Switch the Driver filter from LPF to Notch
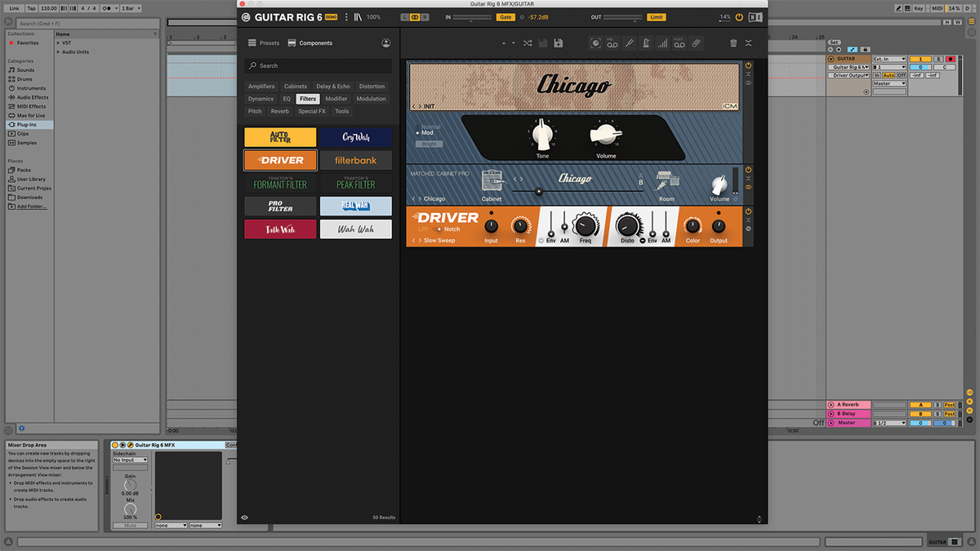The width and height of the screenshot is (980, 551). 438,229
